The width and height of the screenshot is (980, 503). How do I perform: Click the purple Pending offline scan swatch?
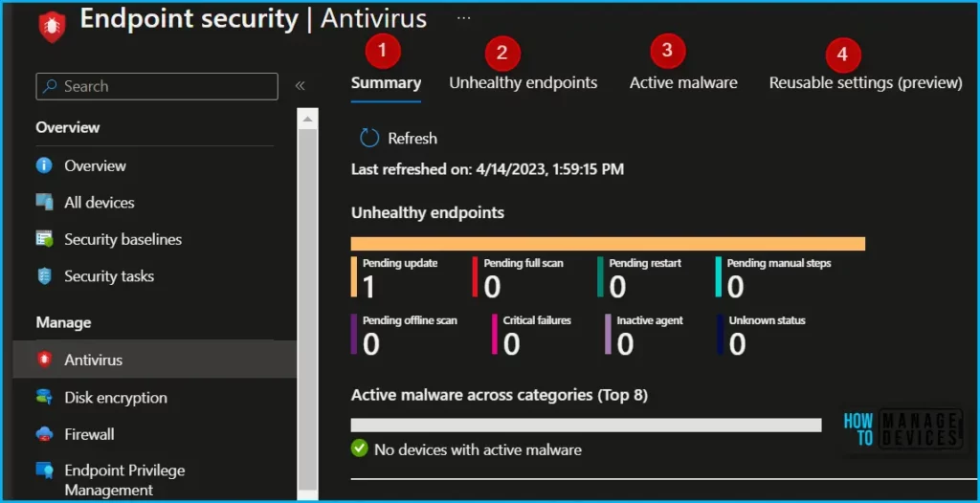click(x=354, y=334)
